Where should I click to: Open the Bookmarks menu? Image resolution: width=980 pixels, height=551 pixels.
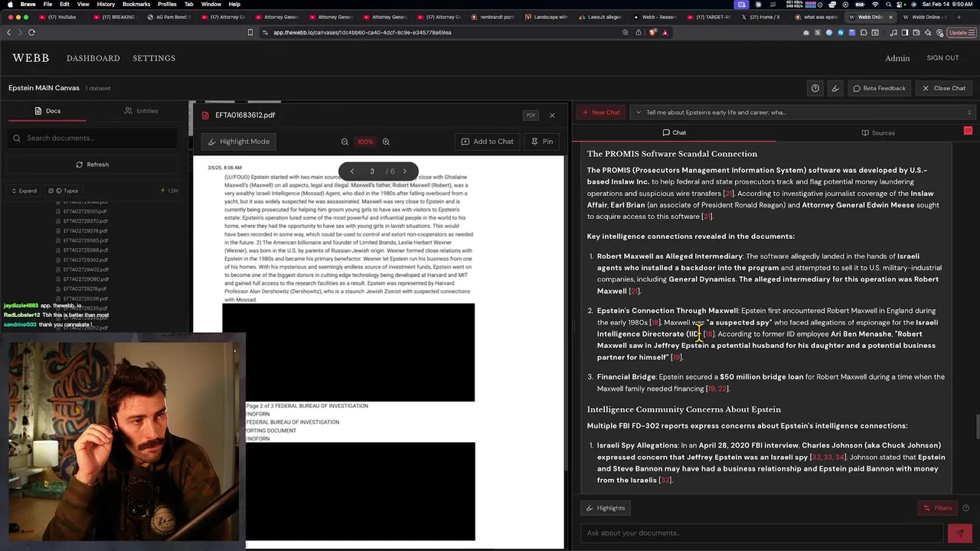(136, 4)
